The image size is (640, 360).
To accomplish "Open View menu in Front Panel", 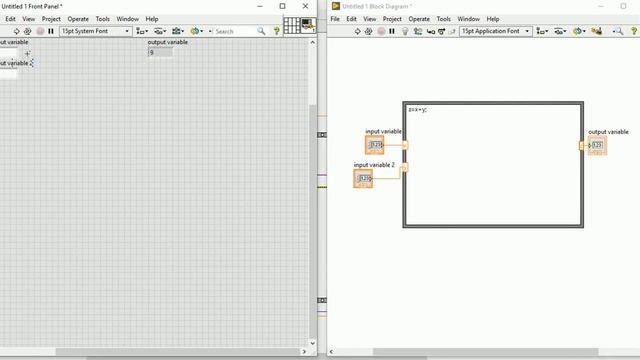I will point(29,19).
